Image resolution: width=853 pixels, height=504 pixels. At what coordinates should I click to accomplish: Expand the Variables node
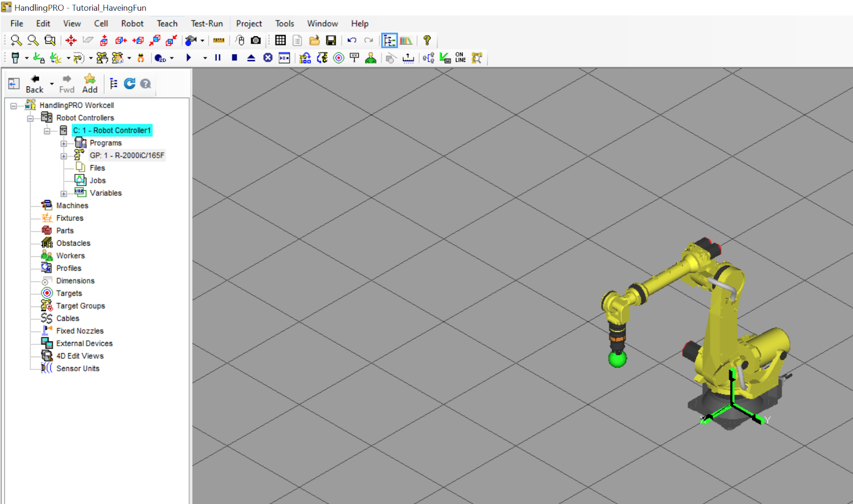tap(64, 193)
